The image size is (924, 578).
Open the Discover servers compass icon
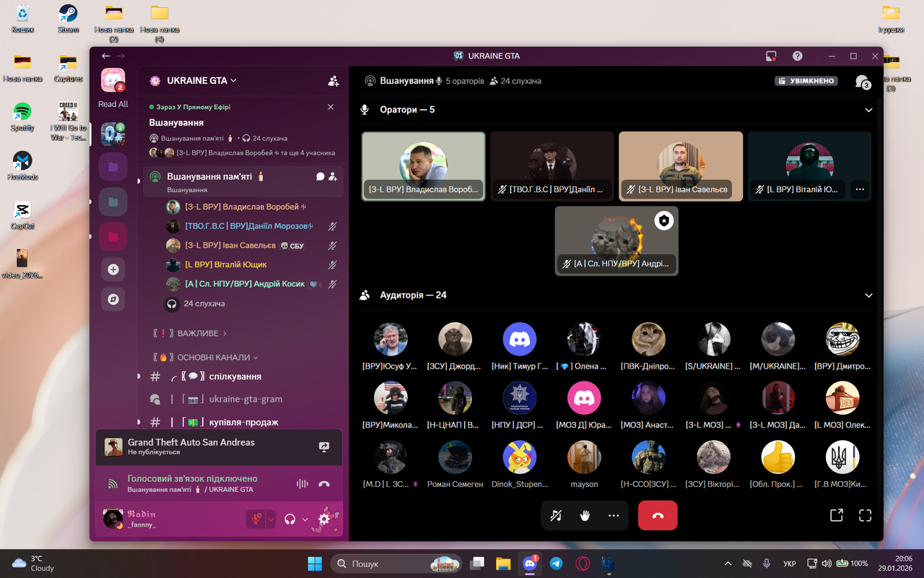coord(113,299)
